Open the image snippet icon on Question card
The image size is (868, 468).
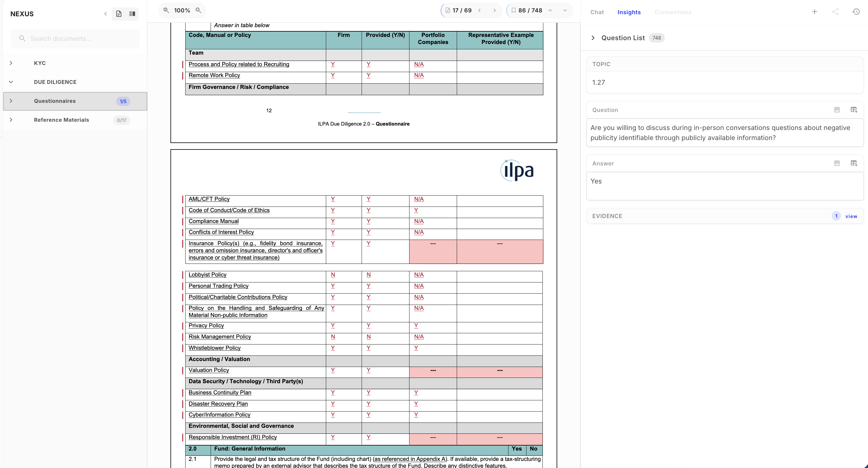[x=837, y=110]
